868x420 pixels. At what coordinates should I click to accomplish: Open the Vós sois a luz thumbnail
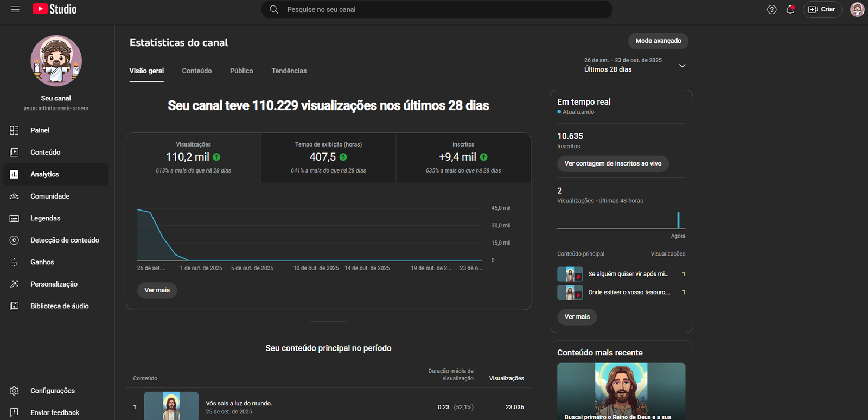[x=171, y=406]
